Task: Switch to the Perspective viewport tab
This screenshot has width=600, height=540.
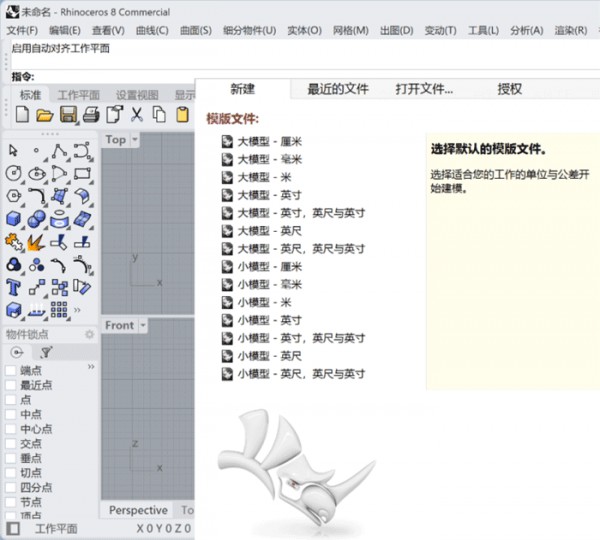Action: coord(138,510)
